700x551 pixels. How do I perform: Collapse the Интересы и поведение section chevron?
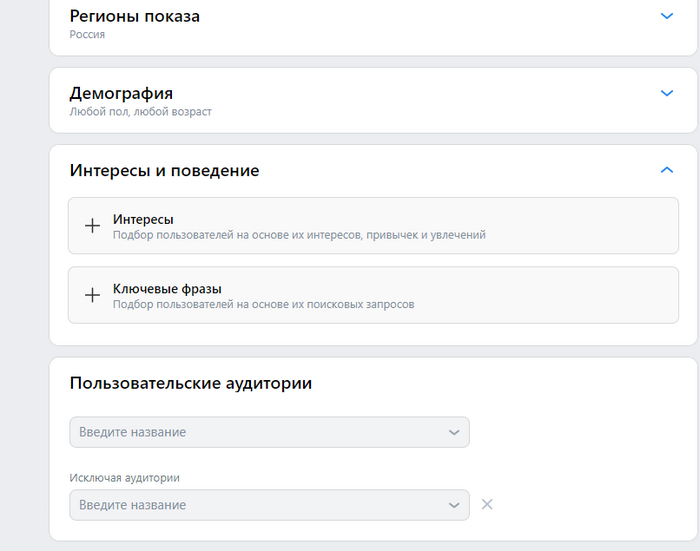click(x=668, y=170)
